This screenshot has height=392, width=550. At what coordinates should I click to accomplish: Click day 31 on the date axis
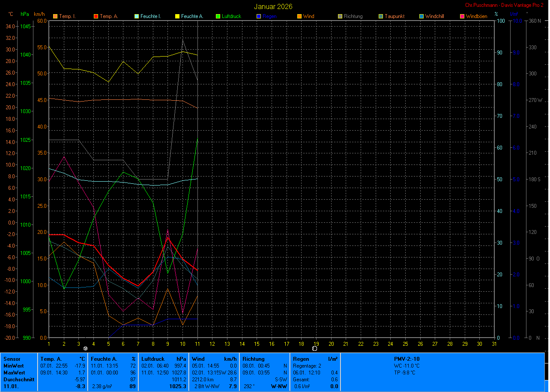coord(494,344)
